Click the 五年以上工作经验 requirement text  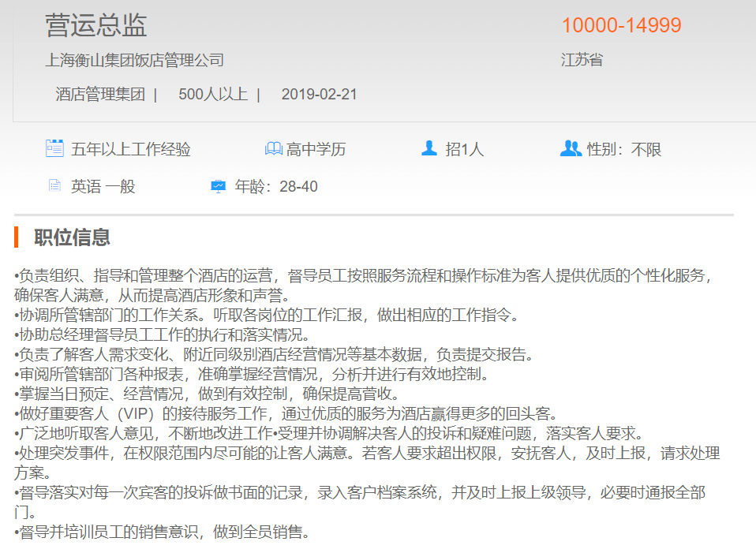pos(131,149)
